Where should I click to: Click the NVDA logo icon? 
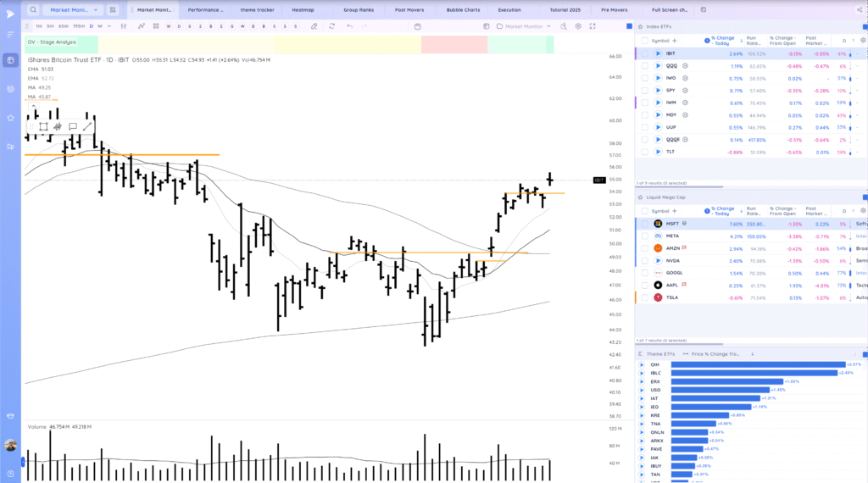[658, 261]
